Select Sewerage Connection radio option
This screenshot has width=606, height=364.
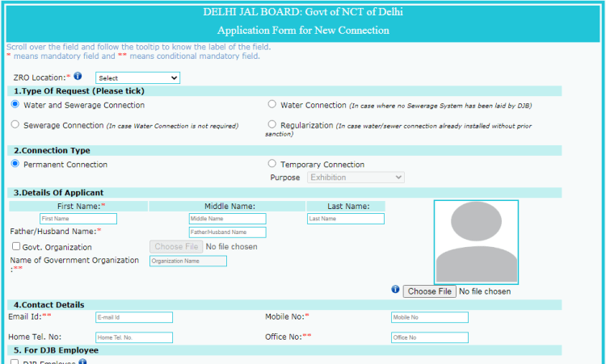(x=15, y=124)
